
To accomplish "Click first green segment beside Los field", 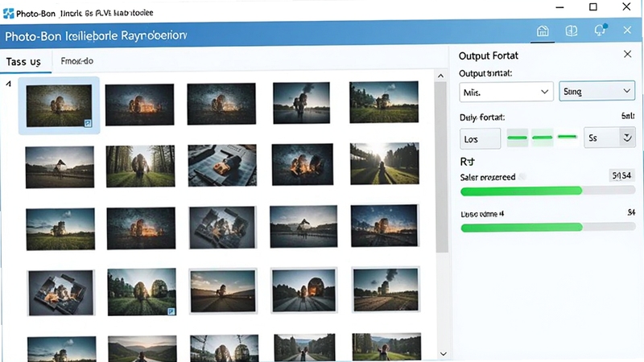I will pos(517,138).
